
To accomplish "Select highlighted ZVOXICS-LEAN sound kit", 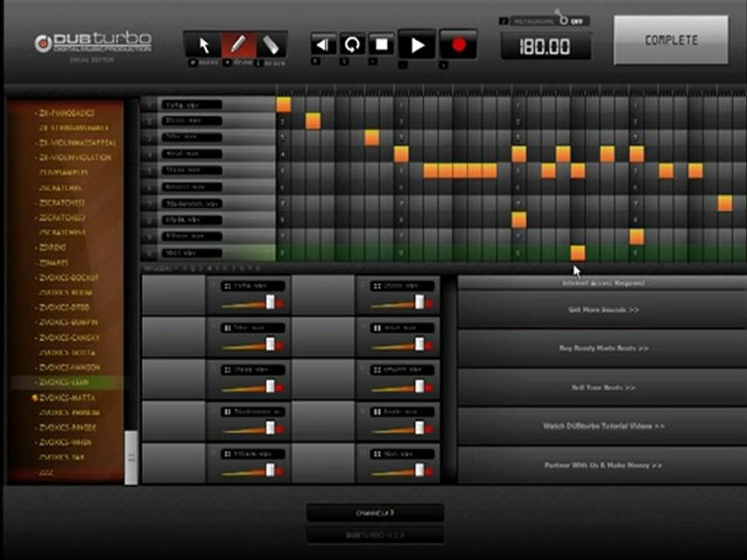I will (63, 383).
